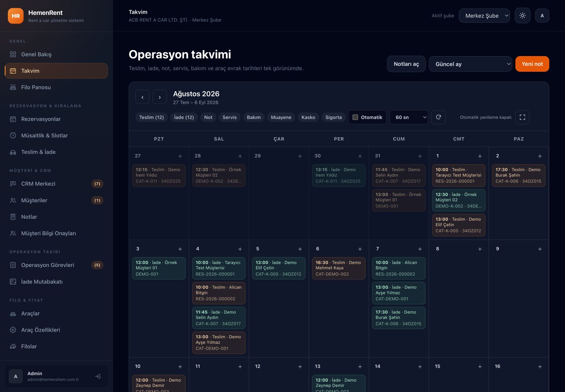
Task: Toggle the Not filter chip
Action: (208, 117)
